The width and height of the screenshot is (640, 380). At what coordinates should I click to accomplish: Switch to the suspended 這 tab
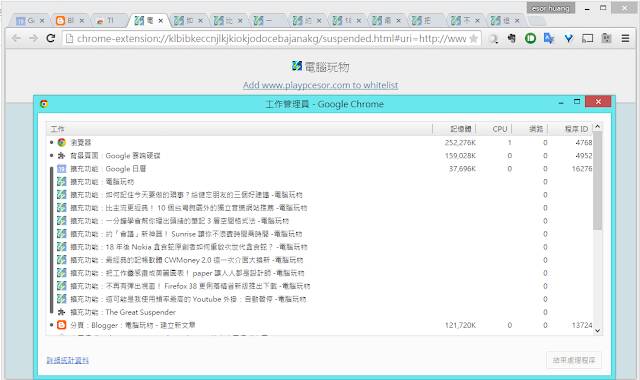click(x=504, y=20)
